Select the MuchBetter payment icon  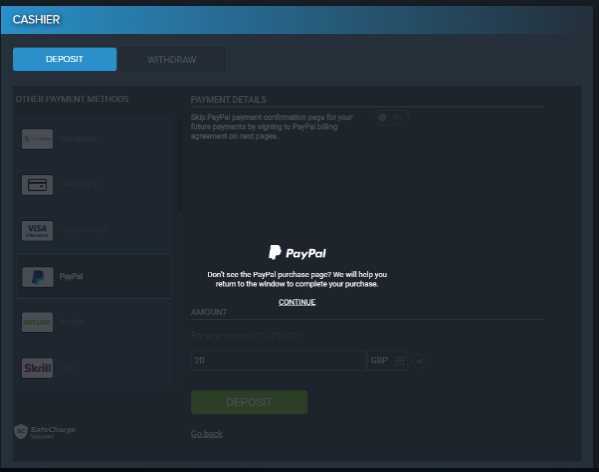[37, 139]
